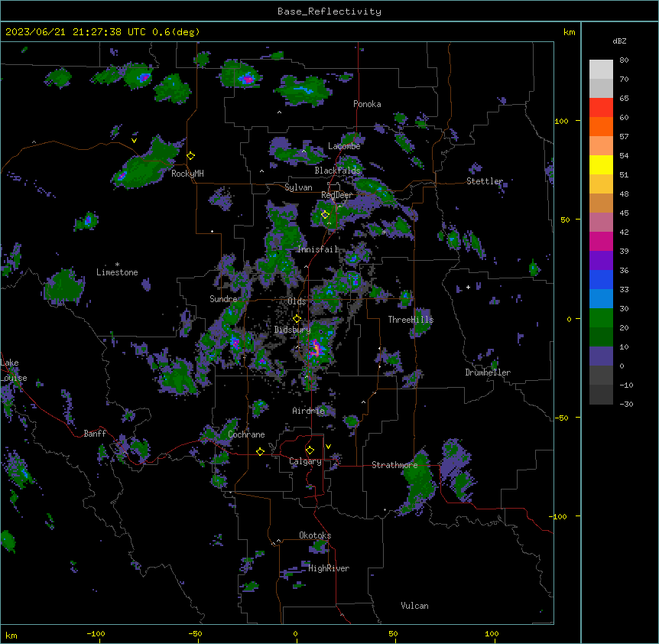Click the white plus marker west of Drumheller region
659x644 pixels.
coord(468,287)
